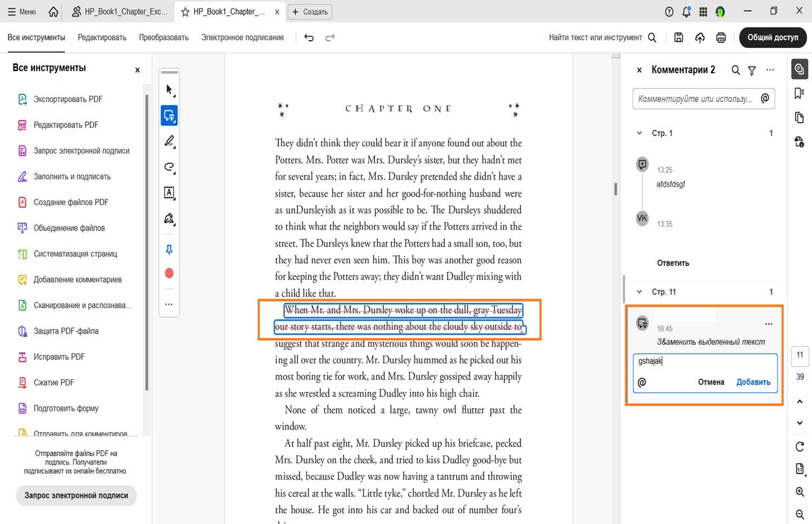Close the Все инструменты panel
Viewport: 812px width, 524px height.
137,70
